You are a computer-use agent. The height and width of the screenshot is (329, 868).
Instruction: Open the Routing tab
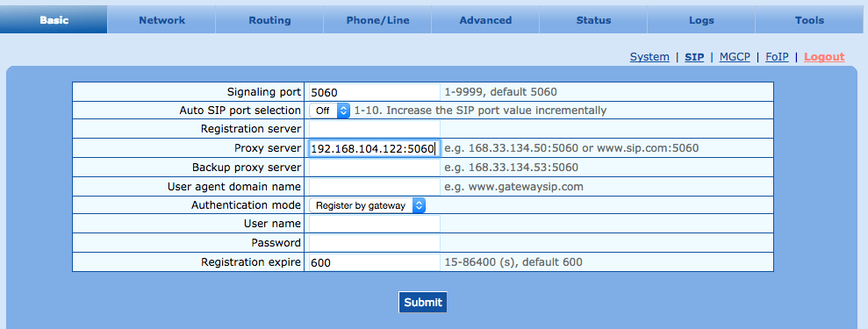pyautogui.click(x=269, y=20)
